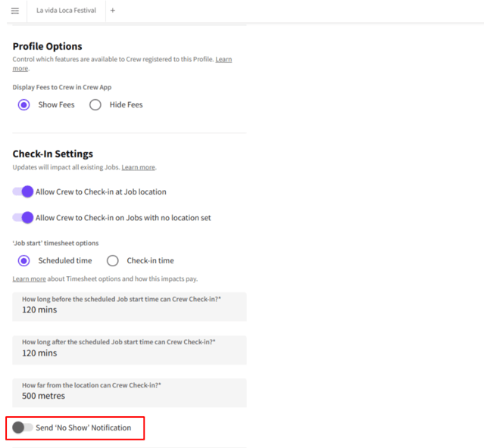Screen dimensions: 484x448
Task: Choose Scheduled time for Job start timesheet
Action: click(24, 260)
